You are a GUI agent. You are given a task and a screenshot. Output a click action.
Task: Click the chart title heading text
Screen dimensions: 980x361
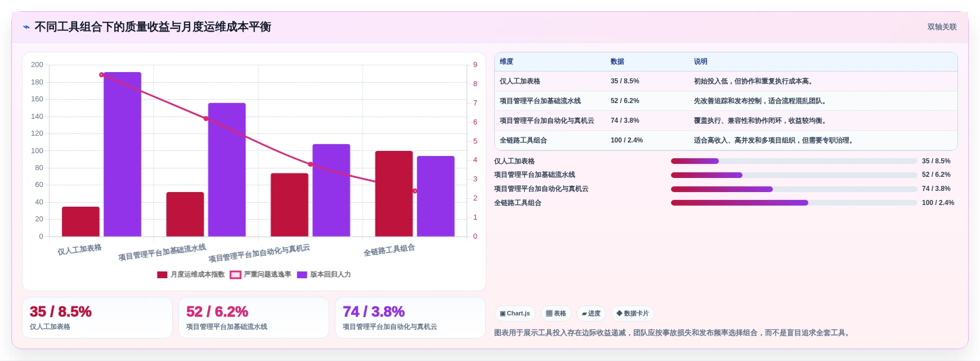click(153, 27)
